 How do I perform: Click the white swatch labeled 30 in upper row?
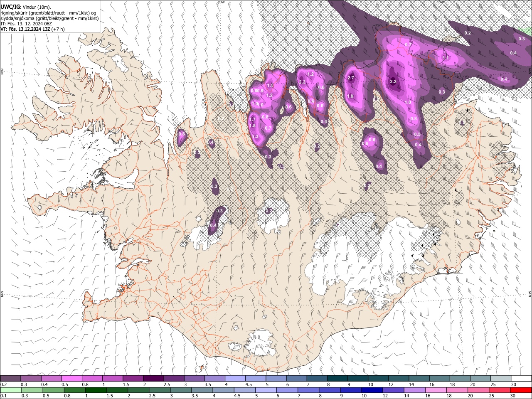coord(521,379)
